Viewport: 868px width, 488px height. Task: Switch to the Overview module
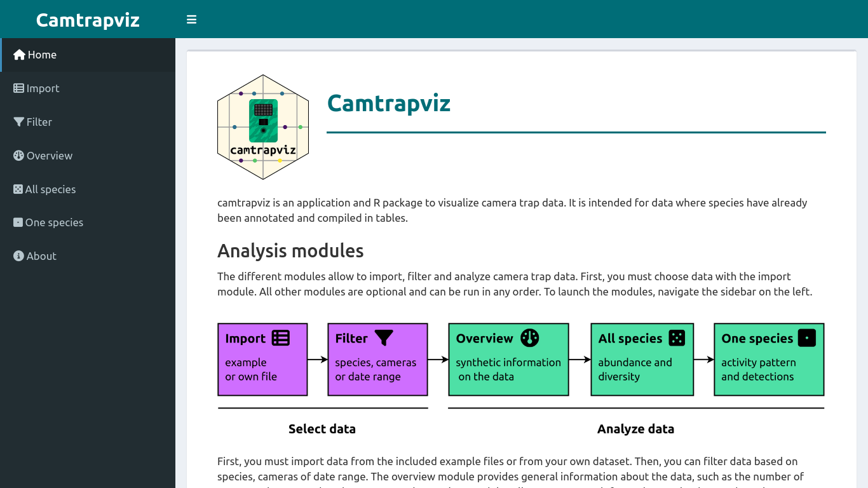coord(48,155)
